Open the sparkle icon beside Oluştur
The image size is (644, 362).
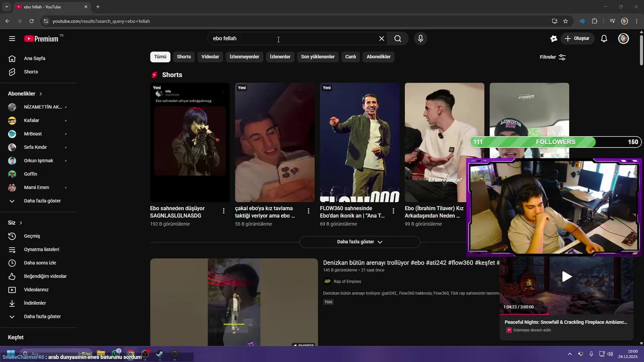tap(554, 39)
